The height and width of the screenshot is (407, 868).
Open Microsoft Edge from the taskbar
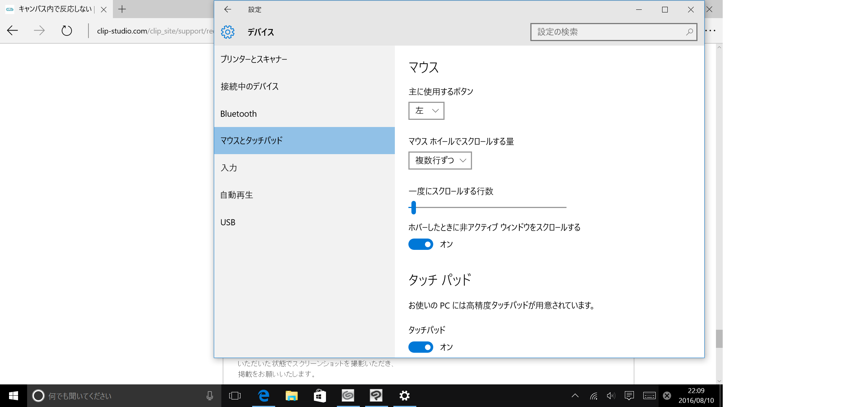click(x=263, y=396)
